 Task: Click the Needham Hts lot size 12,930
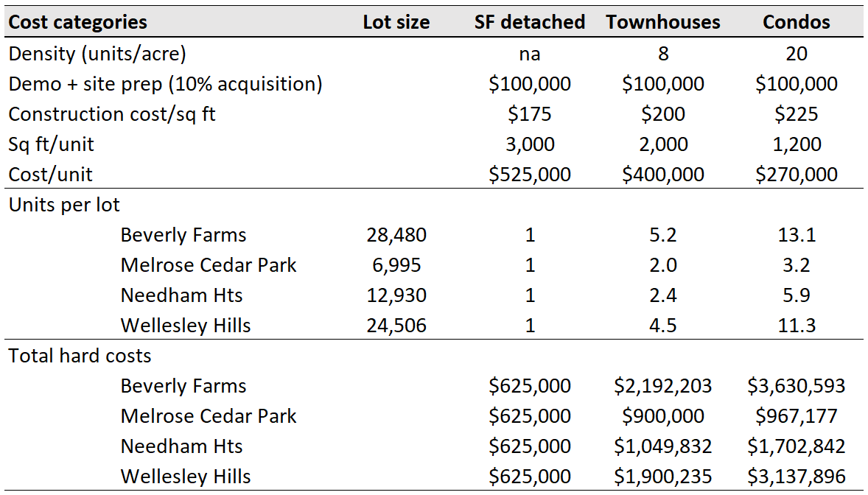pyautogui.click(x=396, y=295)
